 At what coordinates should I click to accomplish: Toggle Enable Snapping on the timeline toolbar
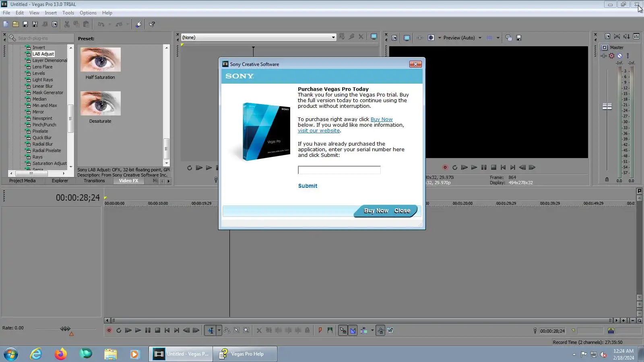(x=343, y=330)
